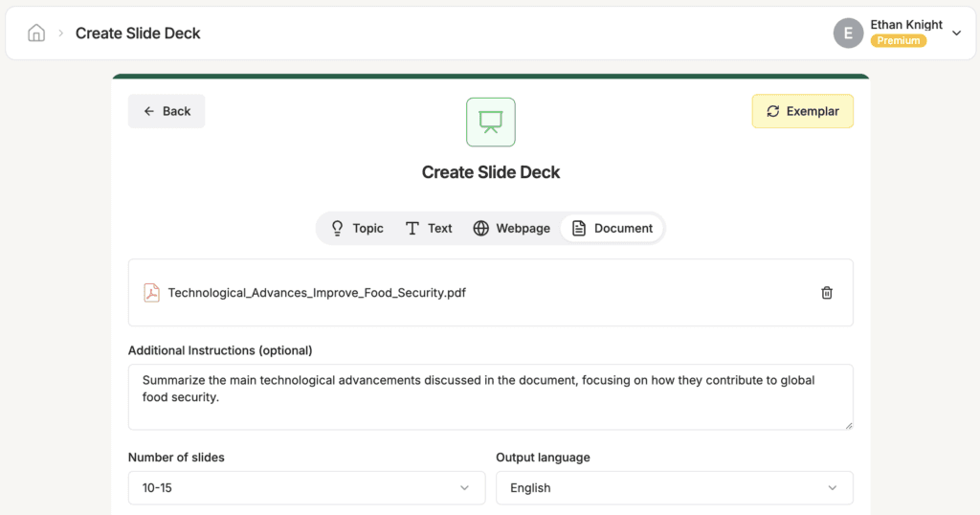This screenshot has width=980, height=515.
Task: Click the Ethan Knight avatar circle
Action: [x=848, y=34]
